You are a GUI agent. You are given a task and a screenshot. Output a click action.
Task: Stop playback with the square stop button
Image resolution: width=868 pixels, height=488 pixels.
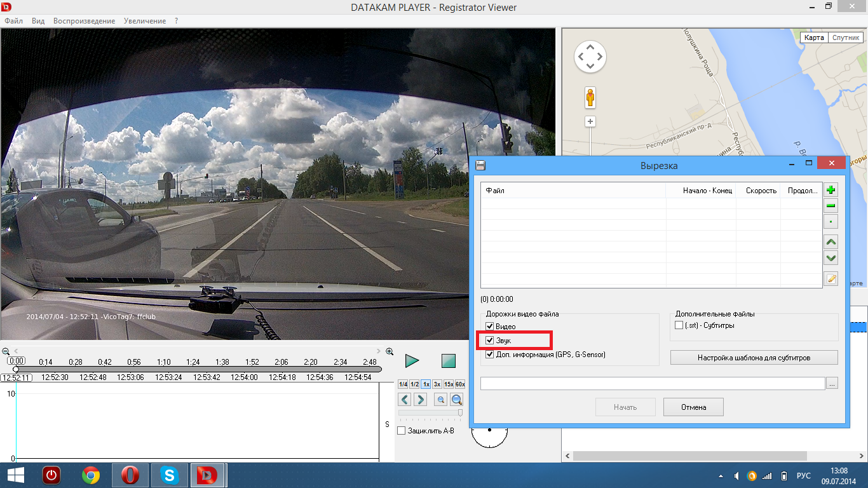point(449,361)
